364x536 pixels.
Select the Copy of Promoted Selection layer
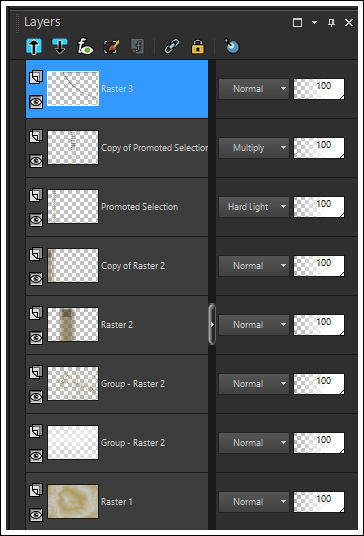tap(117, 148)
